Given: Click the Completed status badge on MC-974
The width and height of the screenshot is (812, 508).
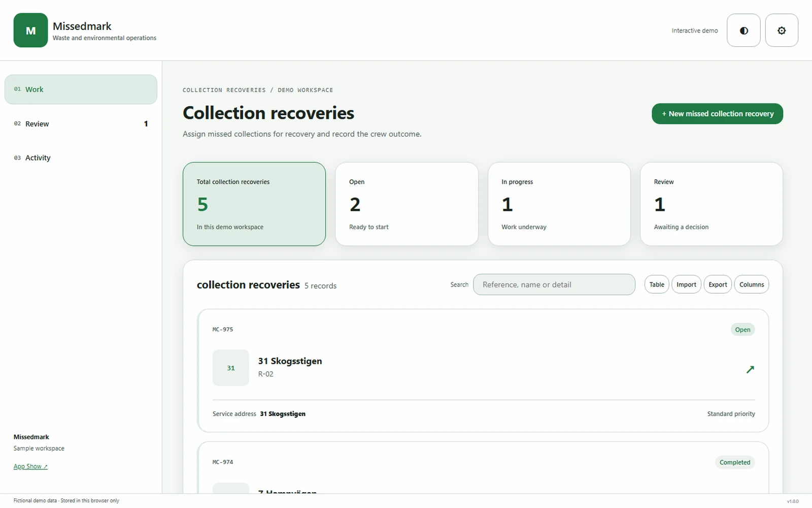Looking at the screenshot, I should click(x=735, y=462).
